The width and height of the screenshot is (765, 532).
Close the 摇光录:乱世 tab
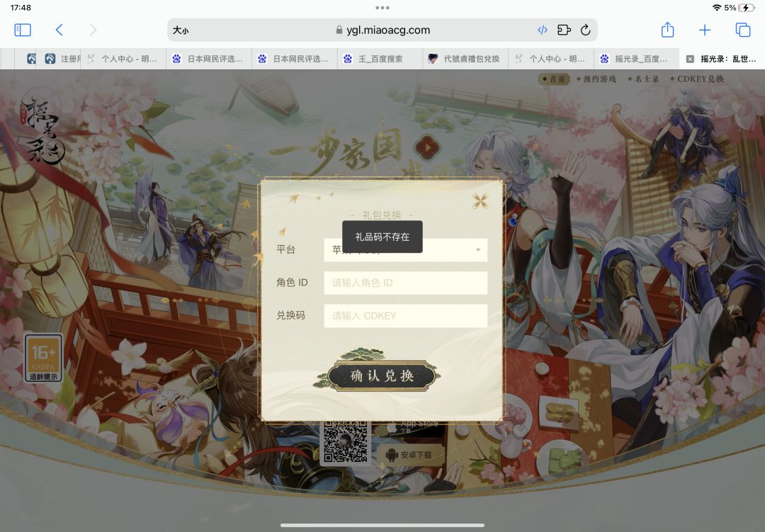(x=690, y=59)
